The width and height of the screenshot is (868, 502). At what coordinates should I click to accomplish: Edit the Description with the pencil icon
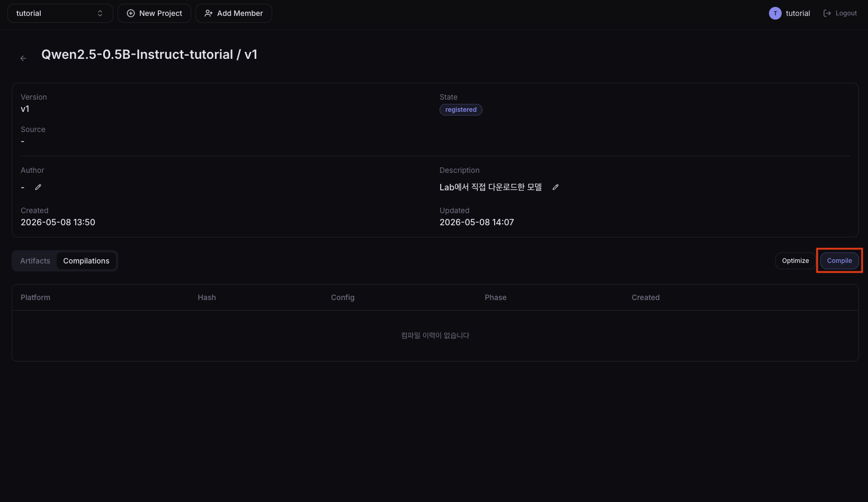tap(556, 187)
